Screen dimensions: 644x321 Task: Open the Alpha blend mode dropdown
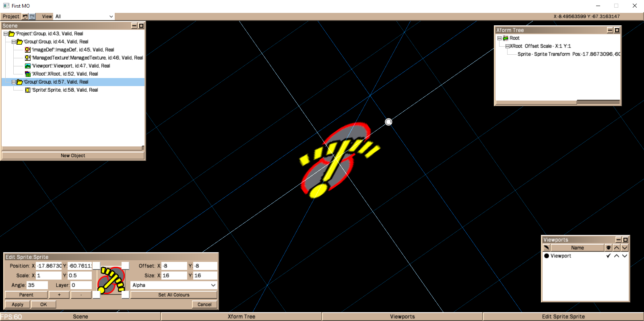coord(213,285)
